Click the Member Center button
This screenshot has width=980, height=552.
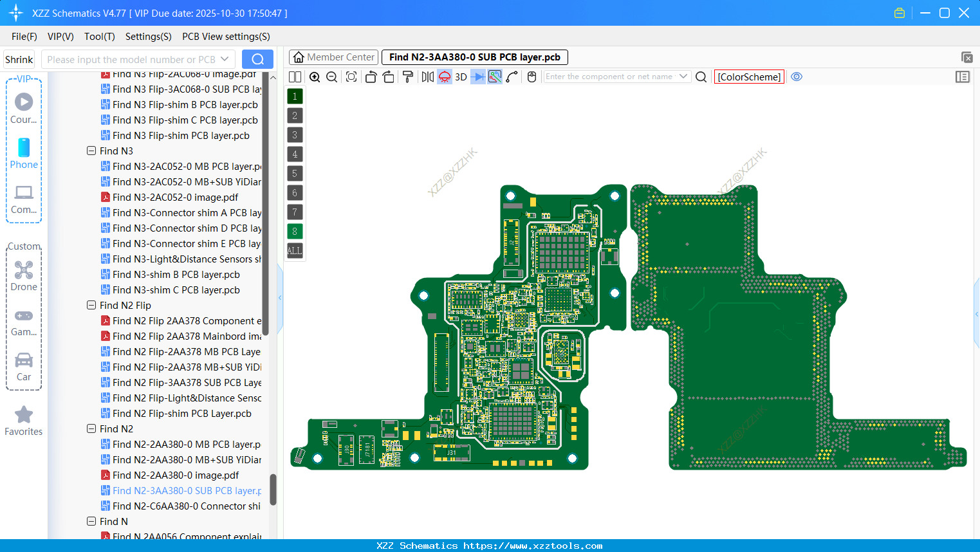point(333,57)
